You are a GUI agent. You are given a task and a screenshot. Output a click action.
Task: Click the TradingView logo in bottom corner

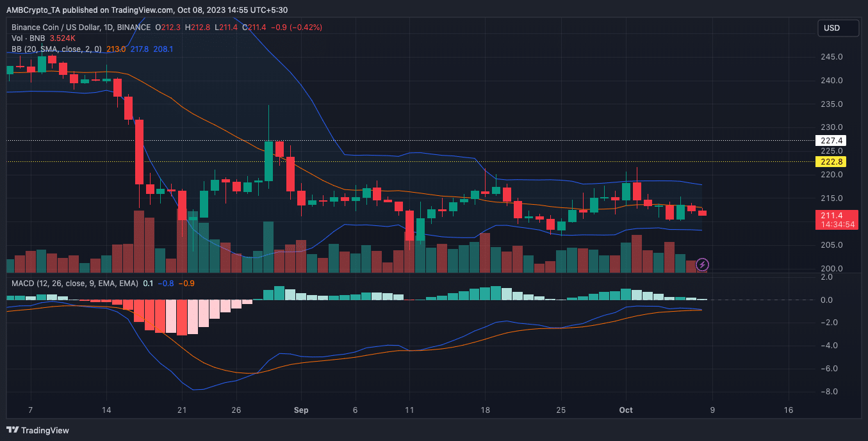(x=38, y=430)
